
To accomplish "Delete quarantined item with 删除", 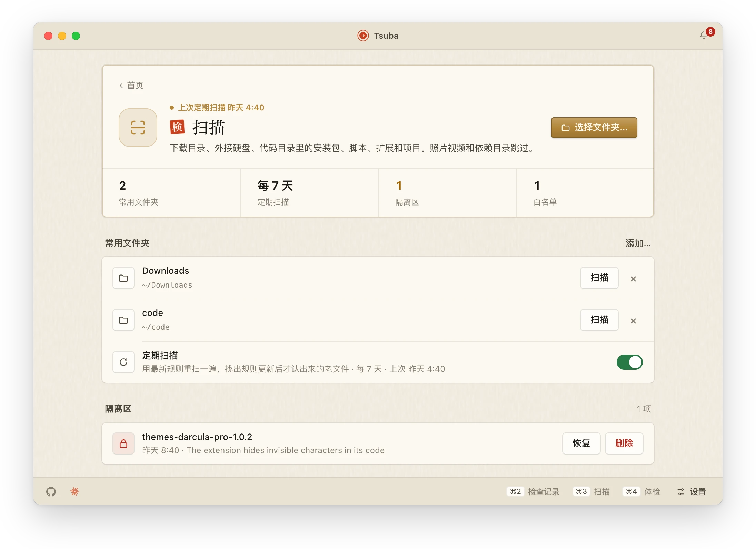I will click(x=624, y=443).
